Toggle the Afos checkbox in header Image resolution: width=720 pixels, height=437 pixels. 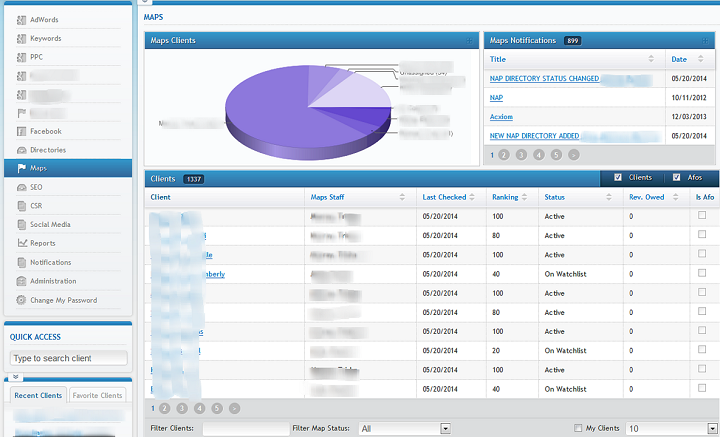click(x=676, y=178)
